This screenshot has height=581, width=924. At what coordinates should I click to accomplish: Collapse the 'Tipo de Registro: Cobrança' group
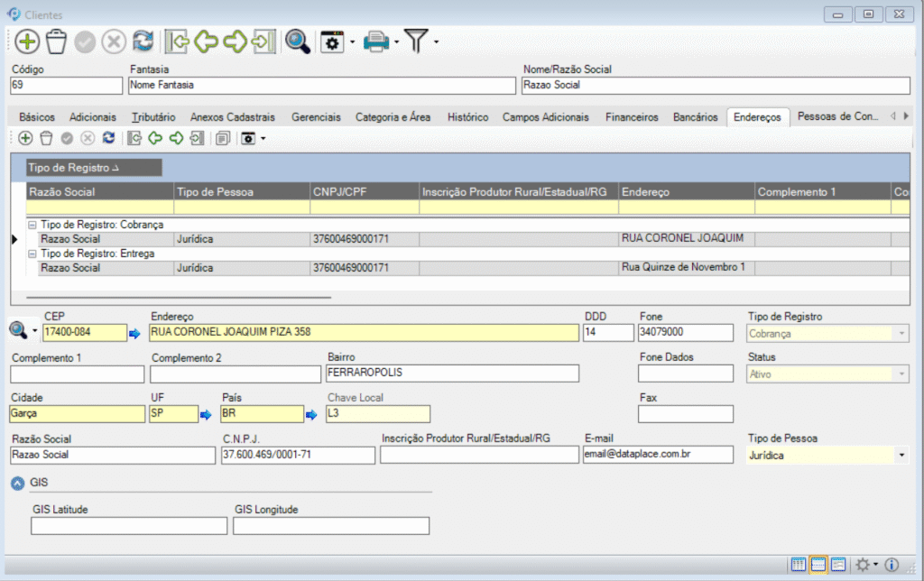tap(32, 225)
